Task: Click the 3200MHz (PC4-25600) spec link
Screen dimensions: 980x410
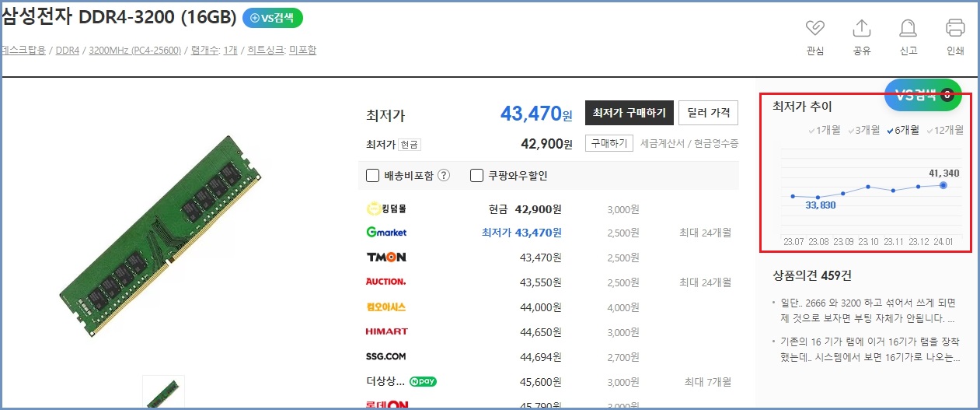Action: pyautogui.click(x=135, y=50)
